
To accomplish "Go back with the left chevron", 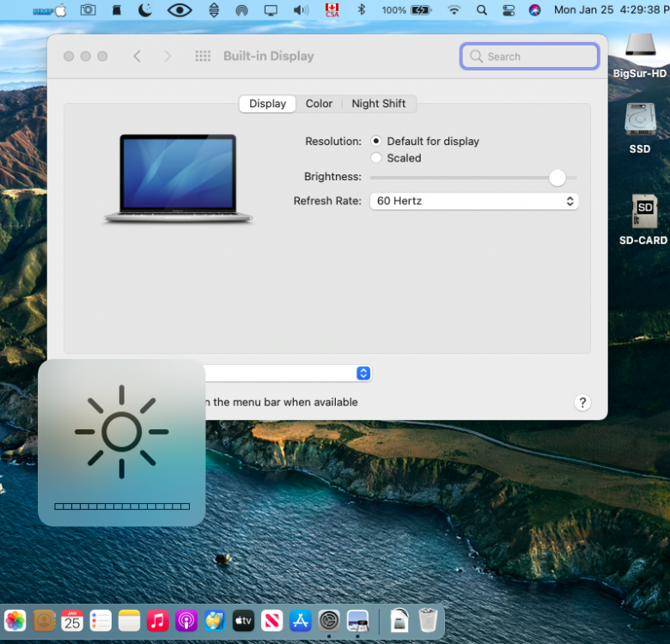I will (137, 56).
